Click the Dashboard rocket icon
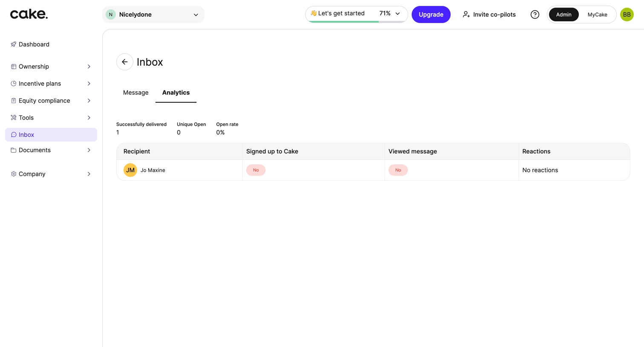The image size is (644, 347). [14, 44]
